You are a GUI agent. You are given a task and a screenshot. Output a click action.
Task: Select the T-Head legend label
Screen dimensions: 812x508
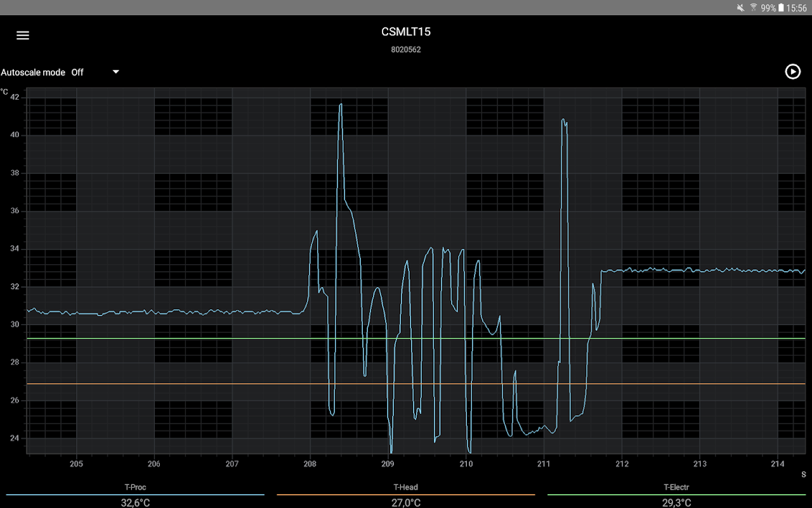click(406, 487)
